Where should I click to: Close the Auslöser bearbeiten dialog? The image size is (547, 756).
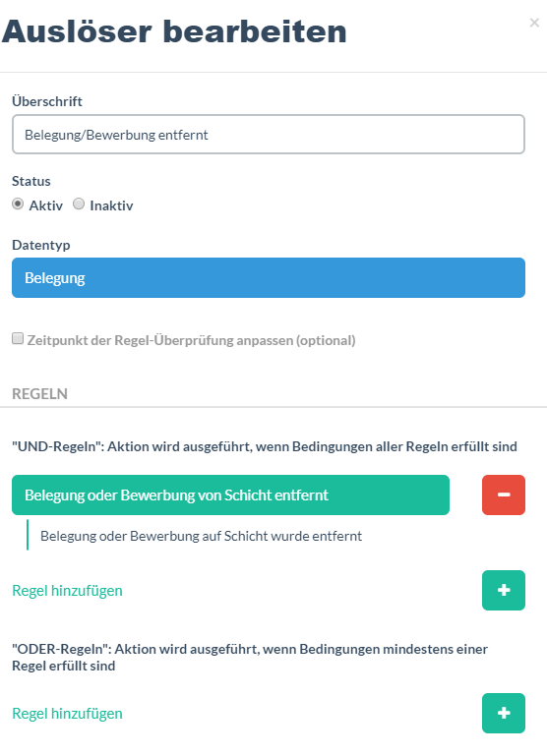click(534, 23)
